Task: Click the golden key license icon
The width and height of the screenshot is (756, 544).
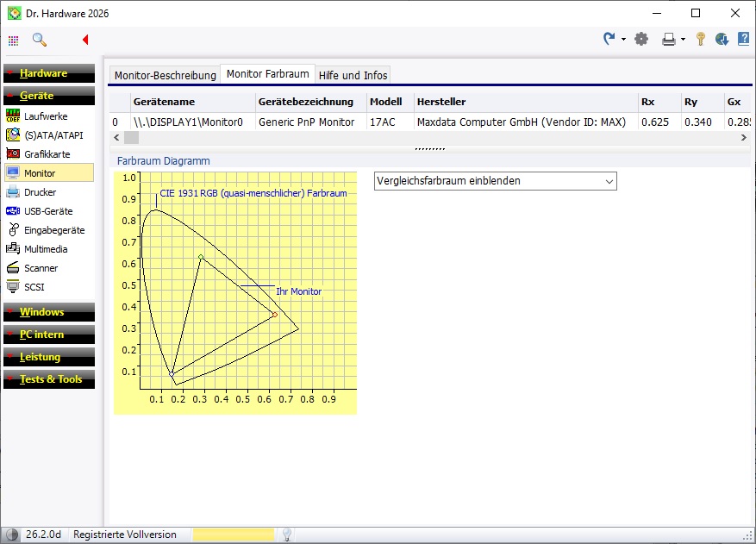Action: [701, 39]
